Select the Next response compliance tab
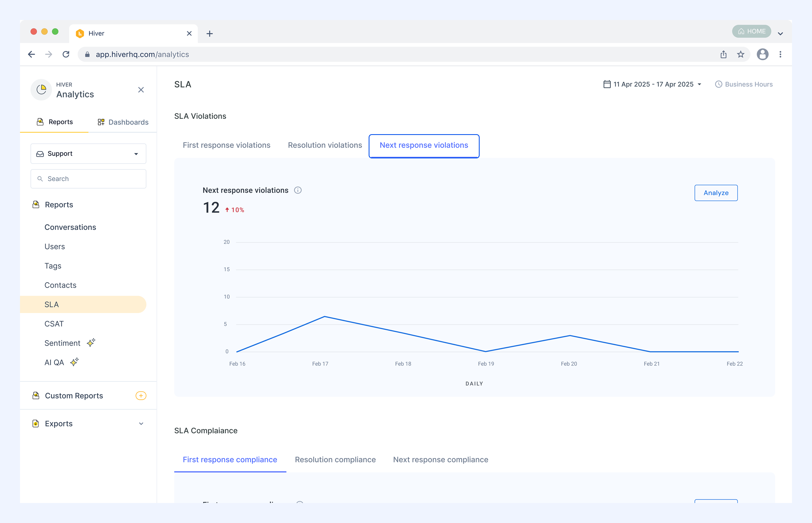Screen dimensions: 812x523 click(x=441, y=460)
